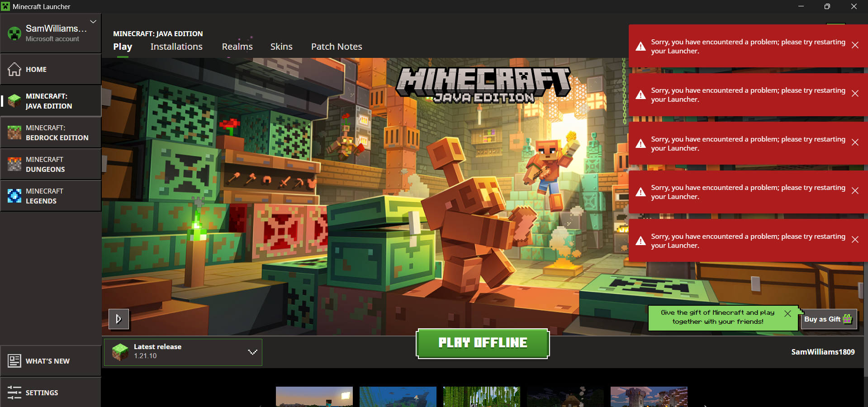
Task: Dismiss the third (middle) error notification
Action: (x=855, y=142)
